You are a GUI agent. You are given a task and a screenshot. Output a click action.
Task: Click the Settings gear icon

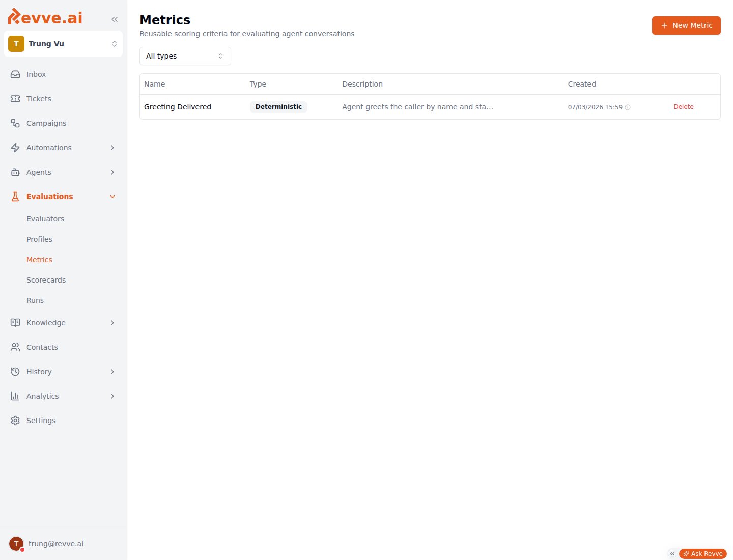(15, 421)
